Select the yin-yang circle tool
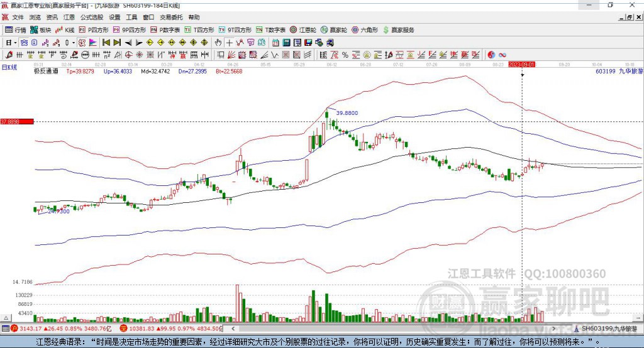Viewport: 644px width, 348px height. coord(491,55)
